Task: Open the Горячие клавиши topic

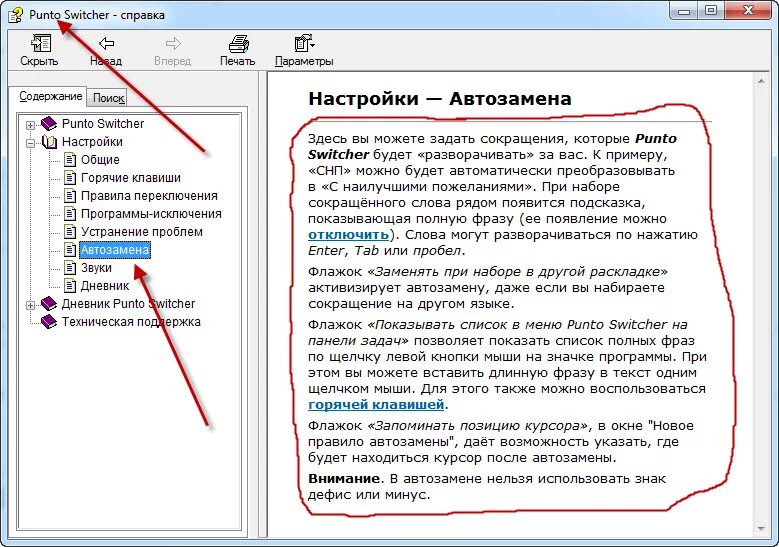Action: 131,177
